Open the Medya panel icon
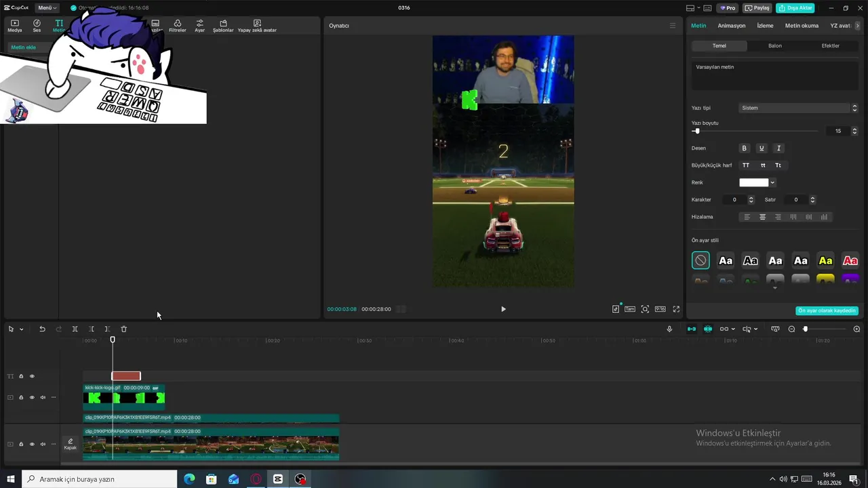This screenshot has height=488, width=868. tap(14, 26)
